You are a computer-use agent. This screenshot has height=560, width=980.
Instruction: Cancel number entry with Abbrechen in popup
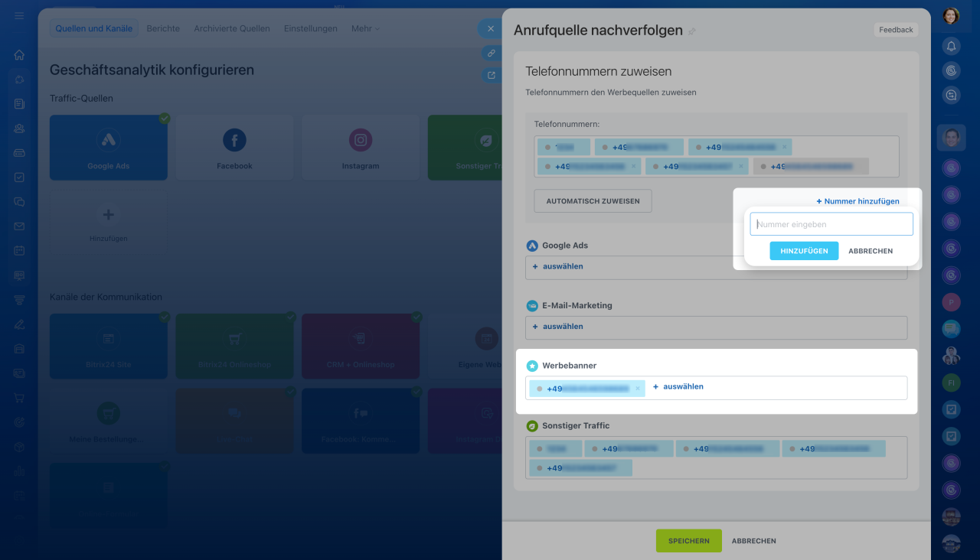pos(871,251)
